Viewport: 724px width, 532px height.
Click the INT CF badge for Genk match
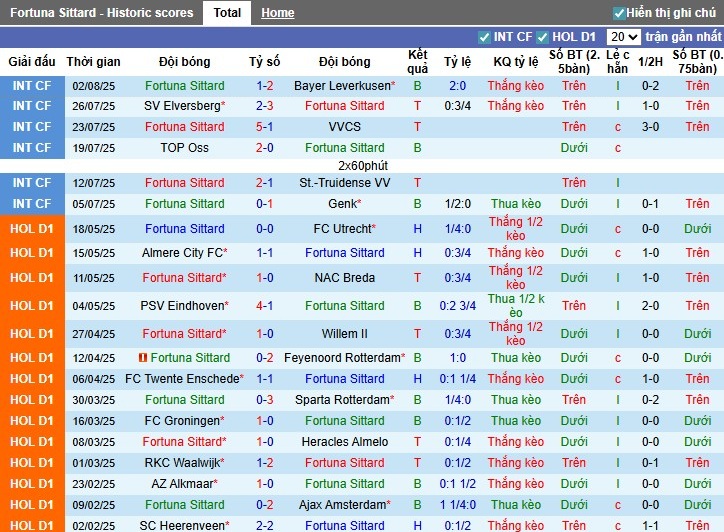(32, 204)
